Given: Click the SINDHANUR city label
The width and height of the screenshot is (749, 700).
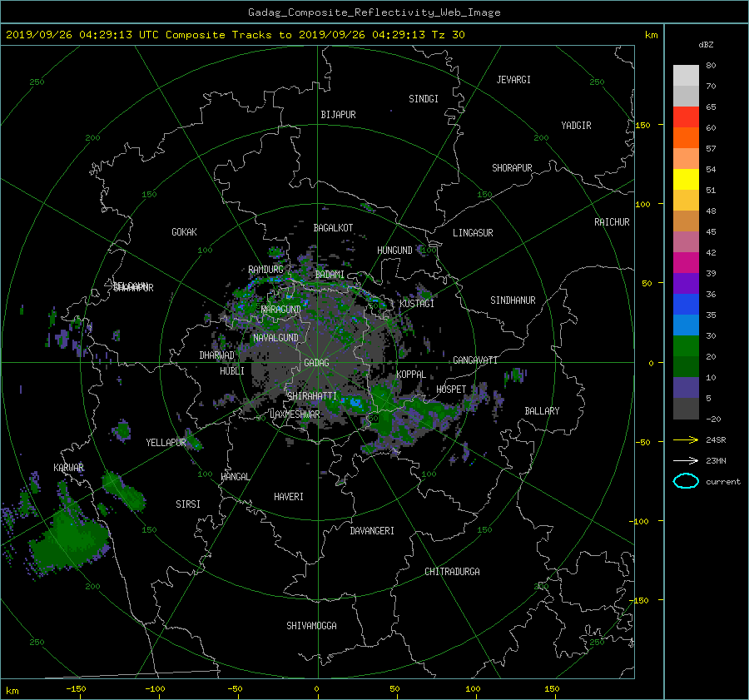Looking at the screenshot, I should coord(513,300).
